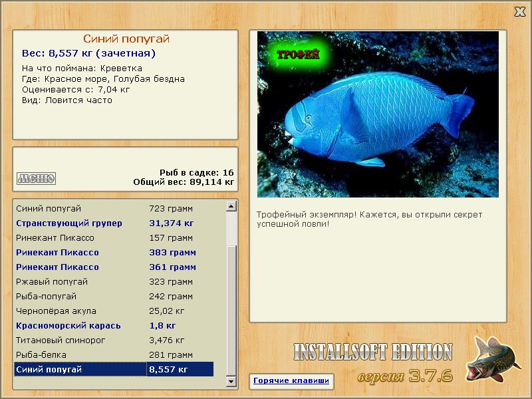Click the версия 3.7.6 version label
The width and height of the screenshot is (532, 399).
[x=405, y=376]
